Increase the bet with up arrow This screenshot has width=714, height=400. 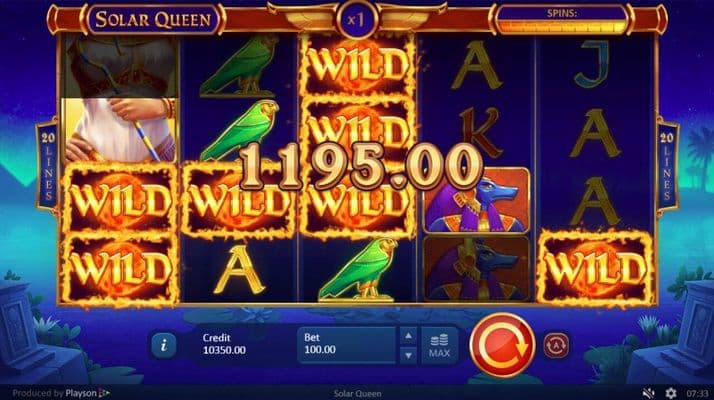point(408,336)
